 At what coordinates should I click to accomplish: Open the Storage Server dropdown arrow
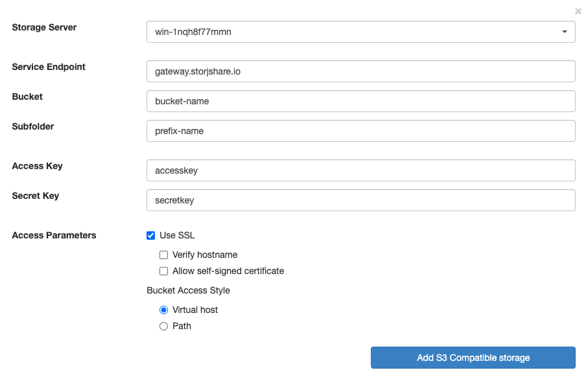565,32
